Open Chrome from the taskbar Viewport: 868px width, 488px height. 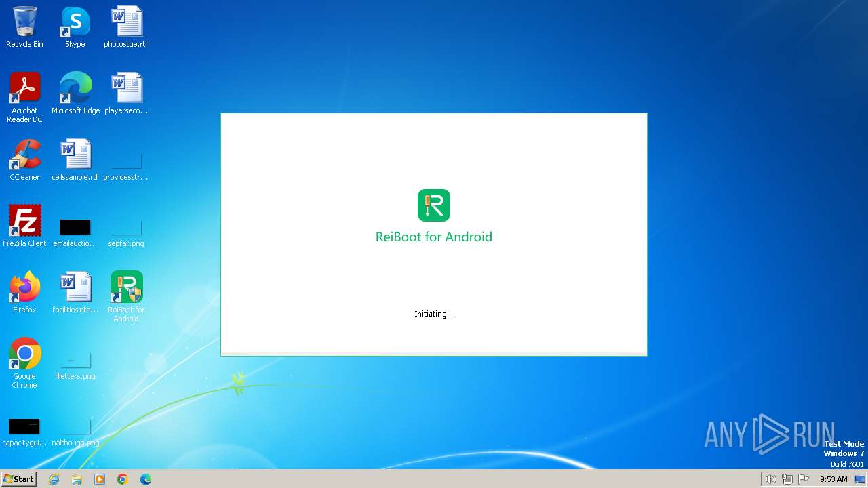(123, 479)
